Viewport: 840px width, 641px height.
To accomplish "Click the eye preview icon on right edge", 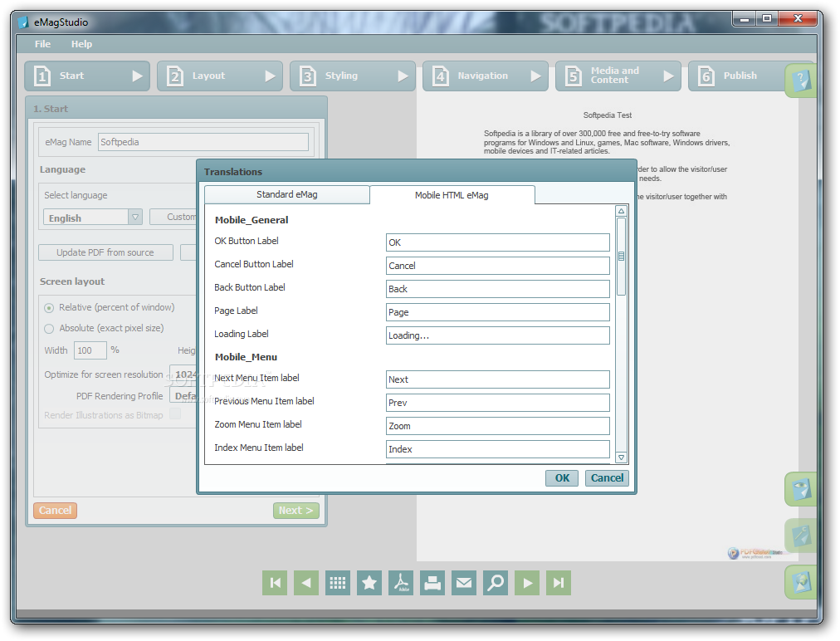I will [x=801, y=489].
